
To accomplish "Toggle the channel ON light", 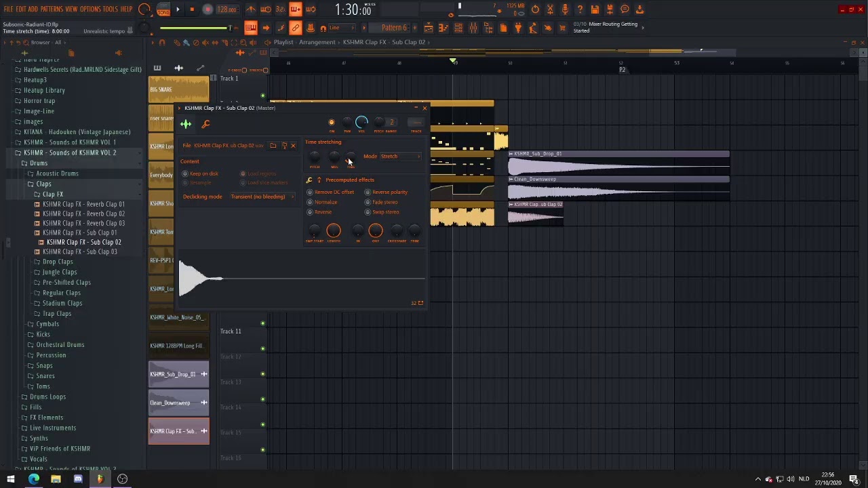I will point(332,123).
